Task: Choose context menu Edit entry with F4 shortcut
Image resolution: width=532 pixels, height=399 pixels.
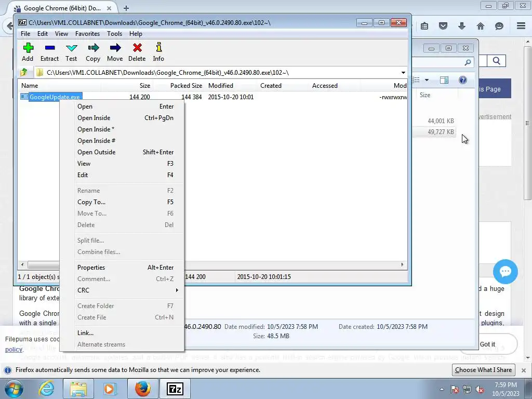Action: pos(122,175)
